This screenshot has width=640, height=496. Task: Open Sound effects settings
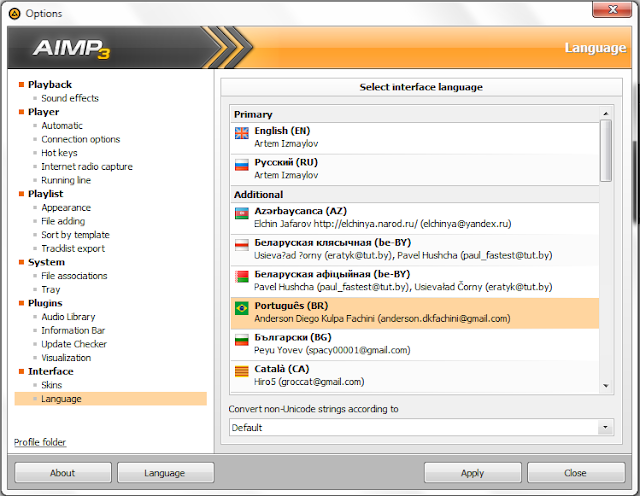70,98
